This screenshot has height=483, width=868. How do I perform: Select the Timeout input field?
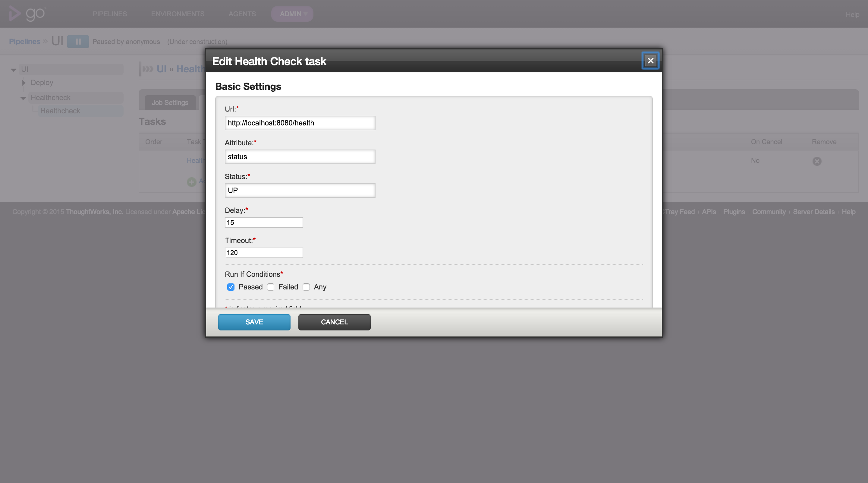[263, 252]
